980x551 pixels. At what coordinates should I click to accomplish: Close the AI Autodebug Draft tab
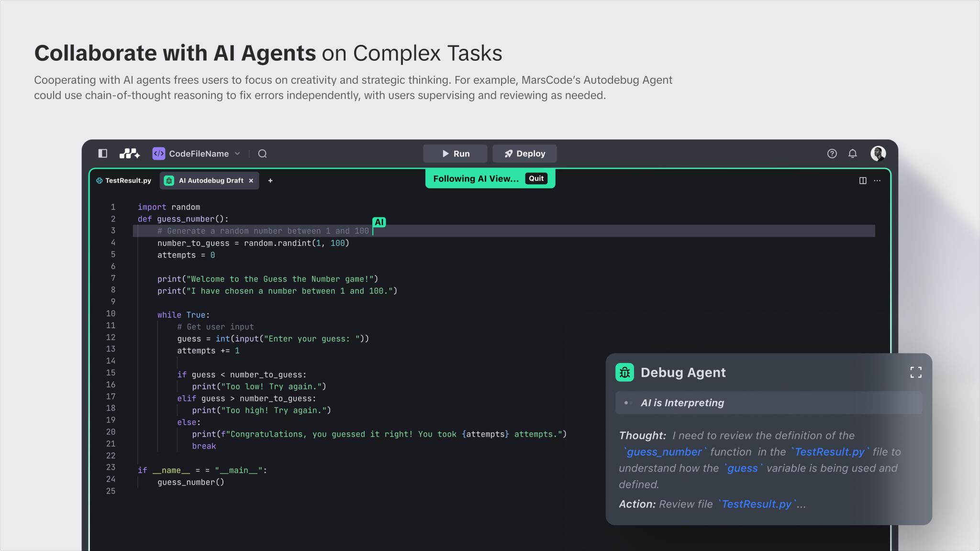pyautogui.click(x=251, y=181)
